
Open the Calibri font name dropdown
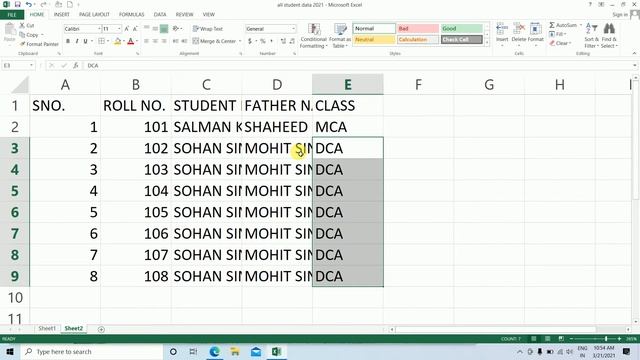click(99, 29)
